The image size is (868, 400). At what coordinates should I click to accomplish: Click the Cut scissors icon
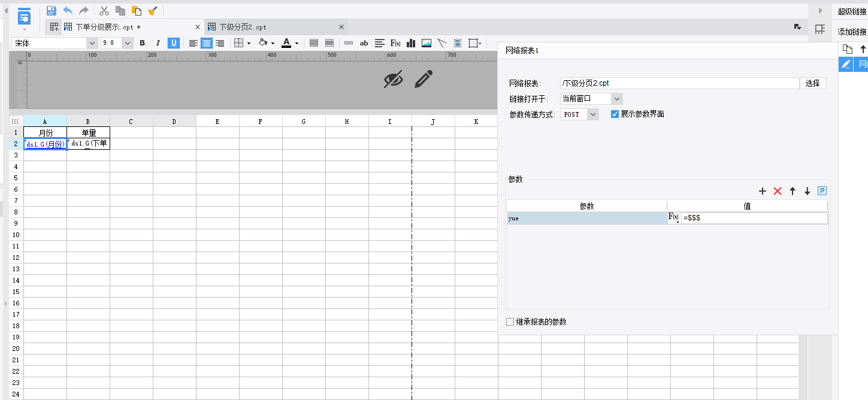point(104,11)
